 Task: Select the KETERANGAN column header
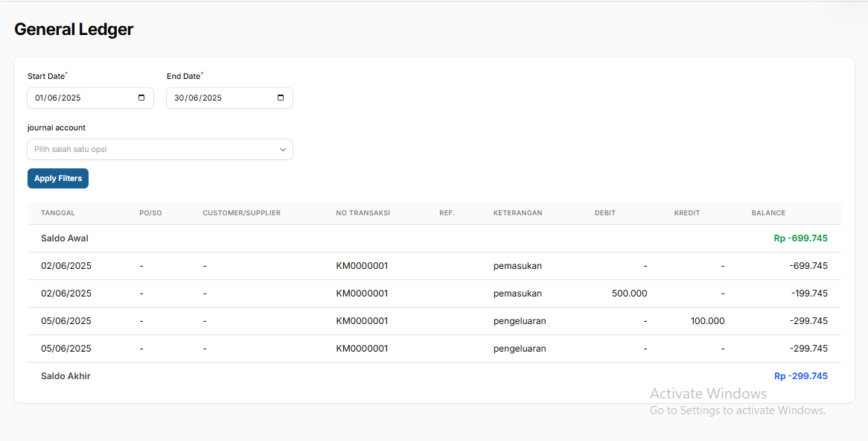click(517, 213)
